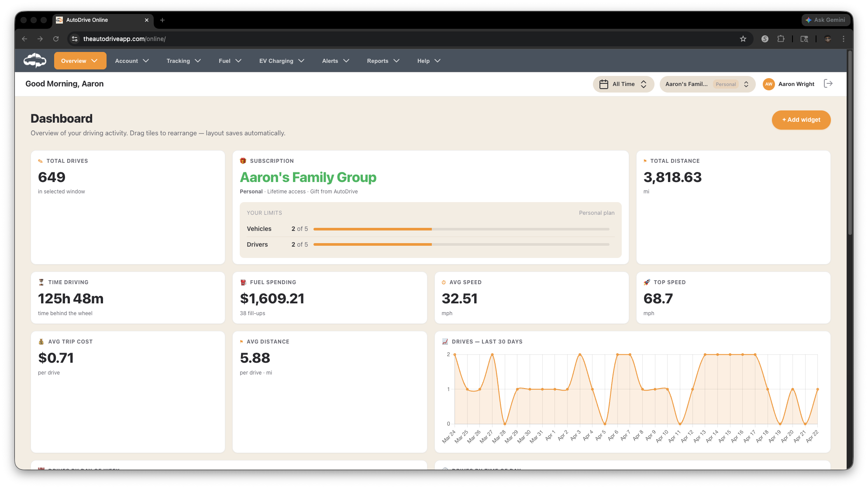Click the Vehicles limit progress bar
The image size is (868, 488).
(x=463, y=229)
